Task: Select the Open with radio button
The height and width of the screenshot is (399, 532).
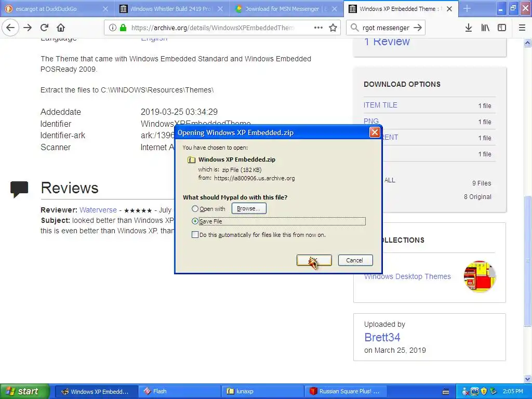Action: click(x=195, y=209)
